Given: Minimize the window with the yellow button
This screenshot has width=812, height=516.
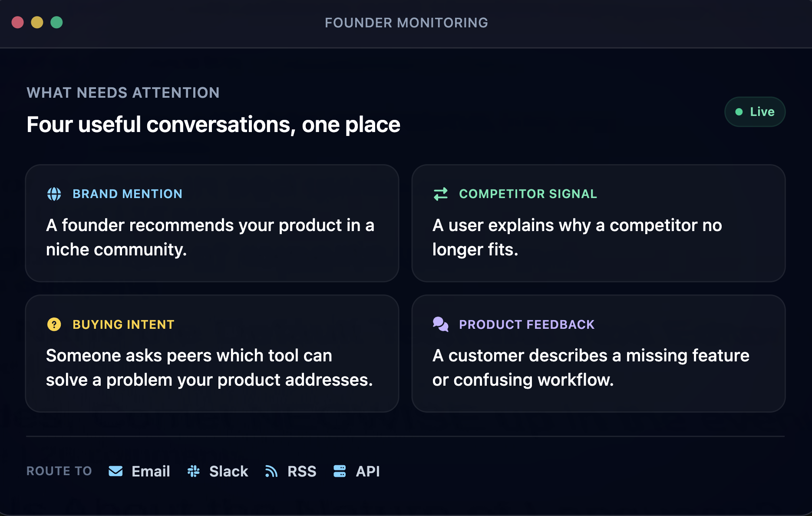Looking at the screenshot, I should pos(37,22).
